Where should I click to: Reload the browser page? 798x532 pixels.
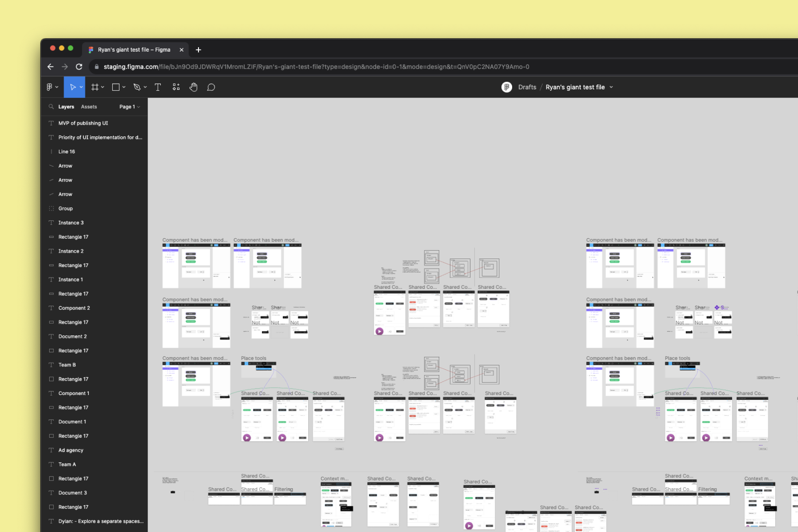pyautogui.click(x=79, y=66)
